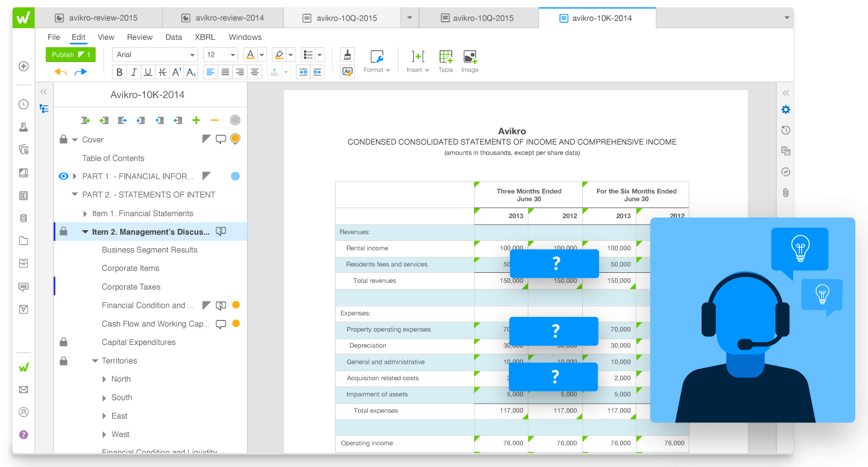Open the Arial font dropdown
Image resolution: width=868 pixels, height=467 pixels.
click(155, 55)
